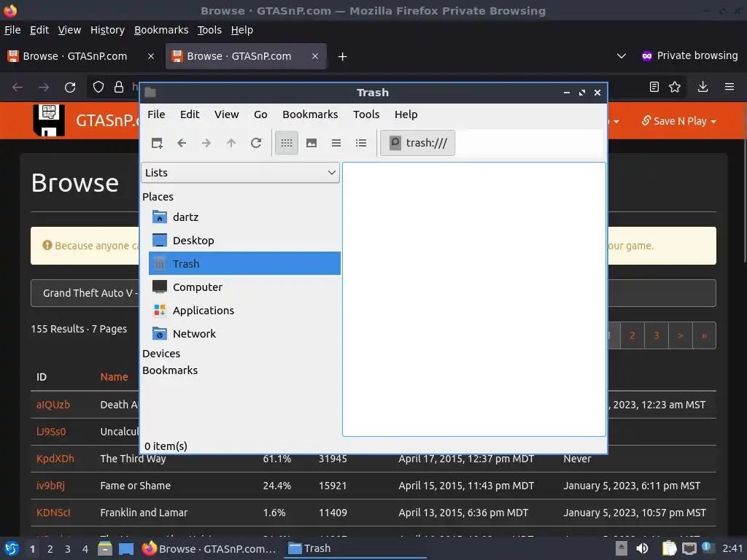This screenshot has width=747, height=560.
Task: Click the volume speaker tray icon
Action: coord(642,548)
